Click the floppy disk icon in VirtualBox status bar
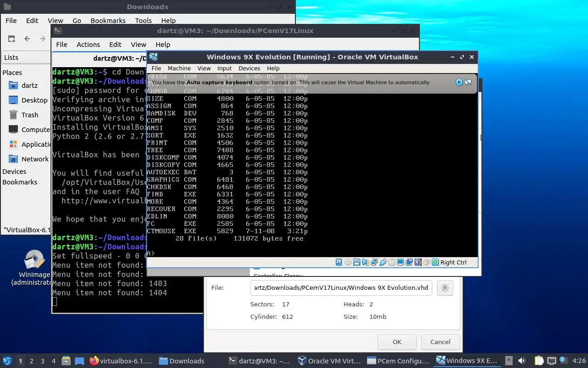 pyautogui.click(x=356, y=262)
